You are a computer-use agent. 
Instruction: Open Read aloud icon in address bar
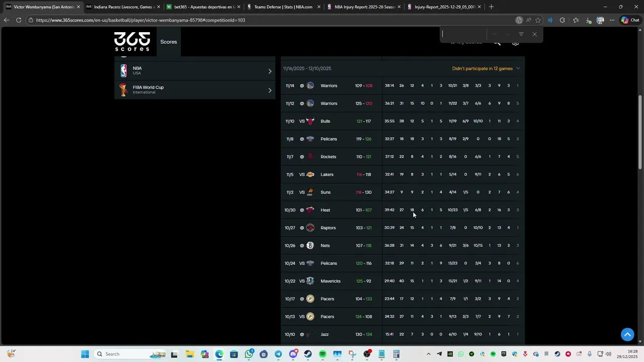pos(528,20)
